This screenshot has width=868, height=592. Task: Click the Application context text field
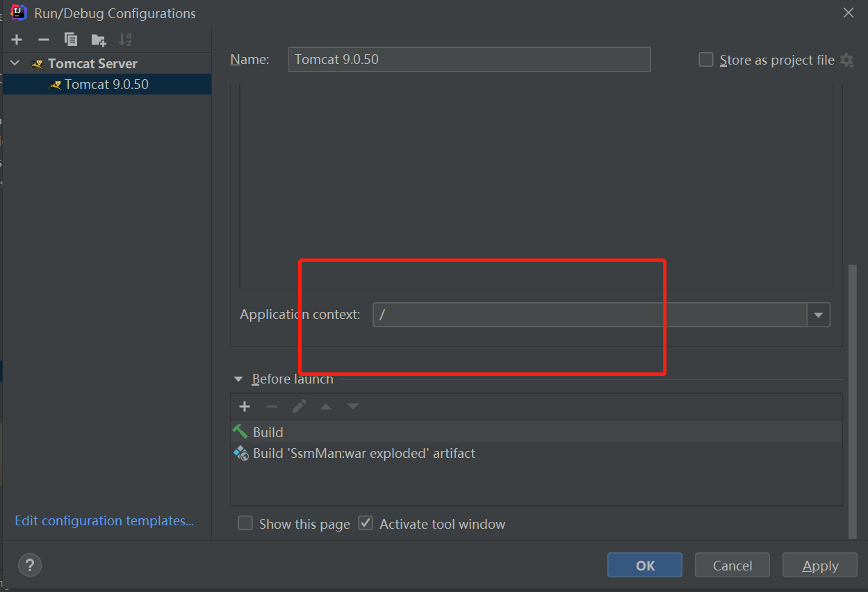[589, 315]
